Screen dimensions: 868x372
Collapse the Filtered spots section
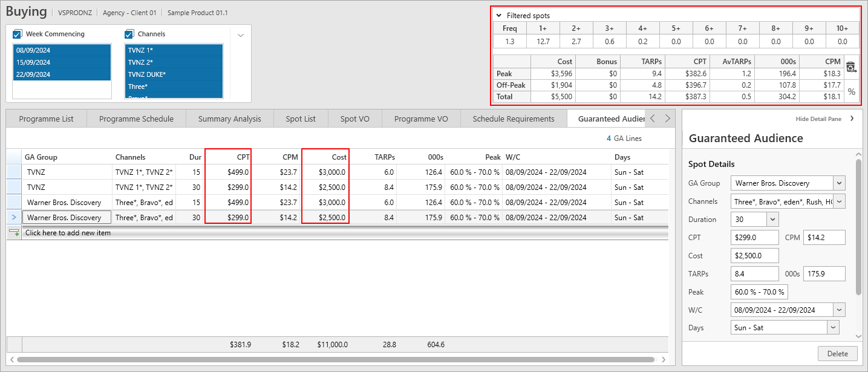[x=499, y=15]
